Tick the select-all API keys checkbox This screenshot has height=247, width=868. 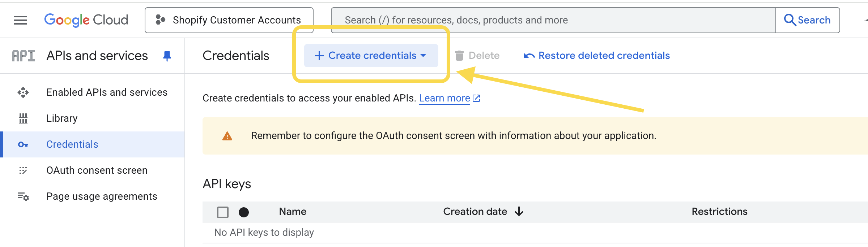[x=223, y=212]
